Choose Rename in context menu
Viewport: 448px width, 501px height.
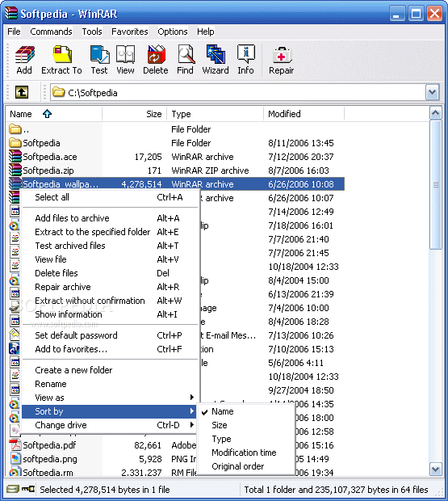(110, 384)
